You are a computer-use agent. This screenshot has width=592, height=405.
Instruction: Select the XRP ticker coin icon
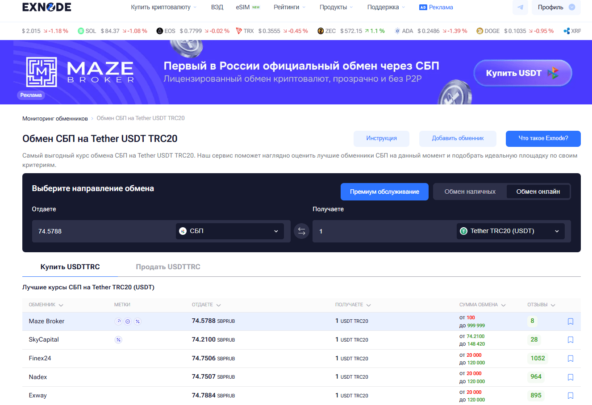coord(566,31)
